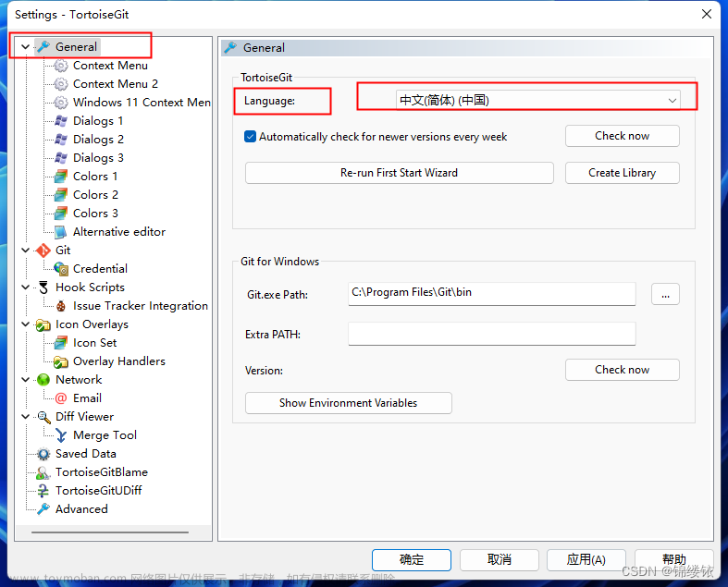Click the Issue Tracker Integration bug icon

pos(61,306)
